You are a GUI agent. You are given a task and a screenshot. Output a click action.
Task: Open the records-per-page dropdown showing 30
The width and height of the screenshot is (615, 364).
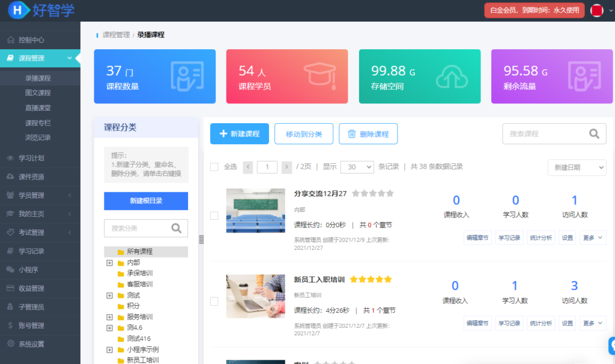click(x=357, y=167)
